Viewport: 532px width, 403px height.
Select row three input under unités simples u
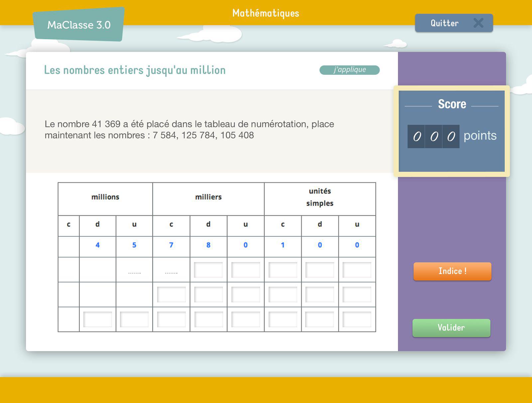click(x=357, y=295)
